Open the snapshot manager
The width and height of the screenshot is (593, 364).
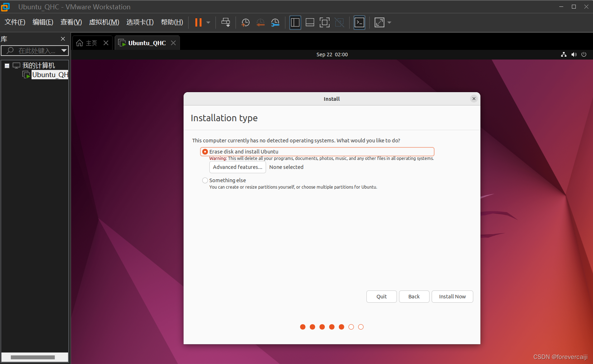pyautogui.click(x=275, y=23)
